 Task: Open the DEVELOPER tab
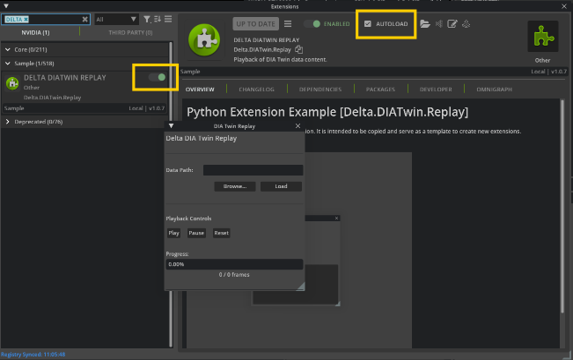[x=436, y=89]
